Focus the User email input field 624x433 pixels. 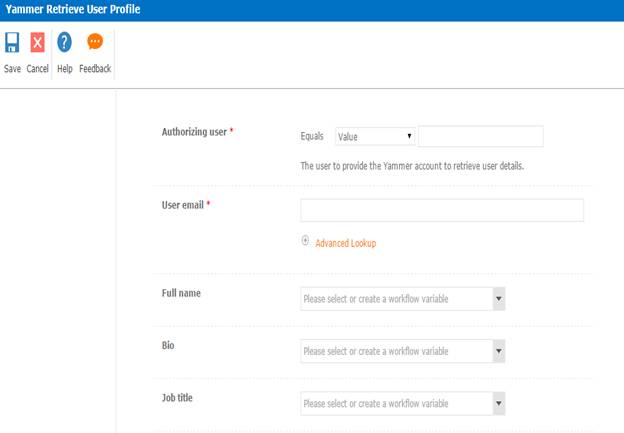click(x=441, y=210)
